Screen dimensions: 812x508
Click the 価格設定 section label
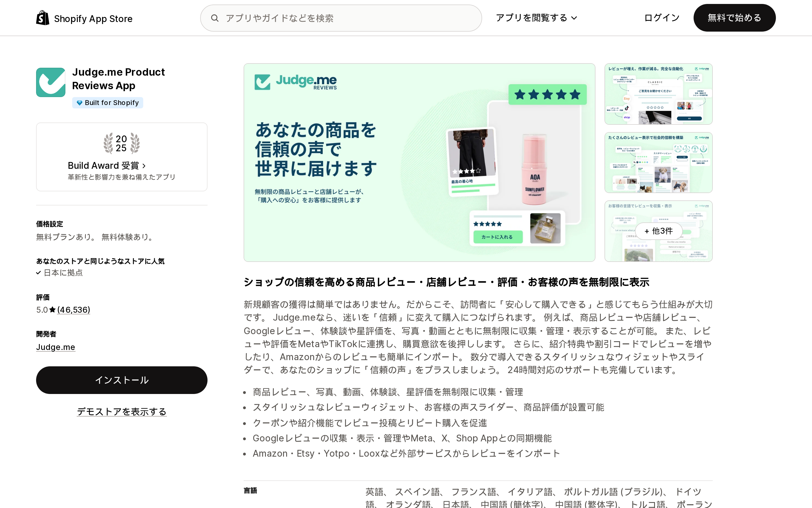pos(50,224)
